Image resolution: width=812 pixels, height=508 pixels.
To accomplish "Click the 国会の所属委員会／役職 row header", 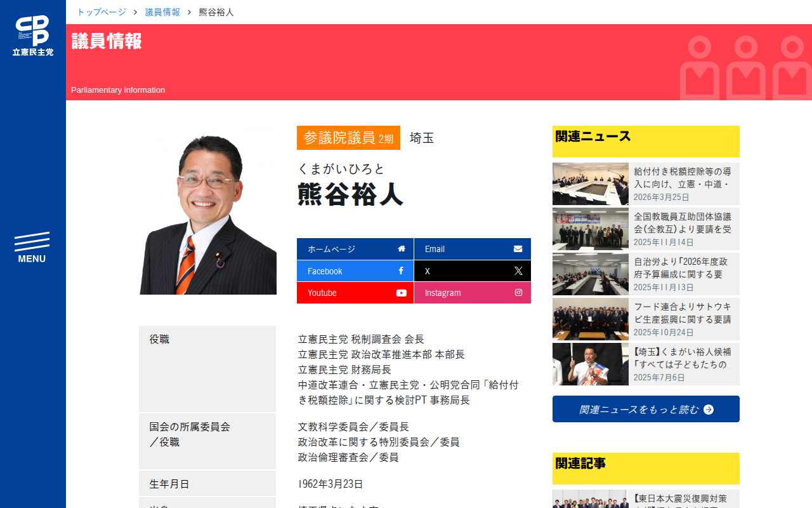I will (207, 441).
